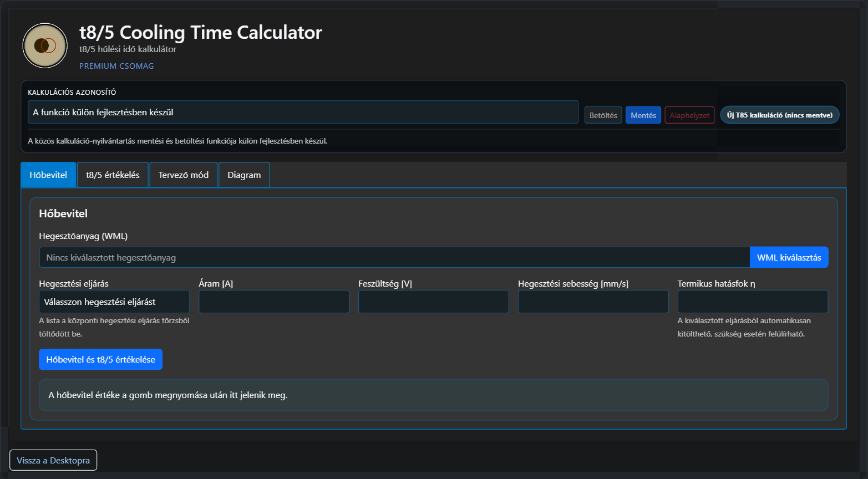Click the PREMIUM CSOMAG label
This screenshot has height=479, width=868.
tap(116, 66)
